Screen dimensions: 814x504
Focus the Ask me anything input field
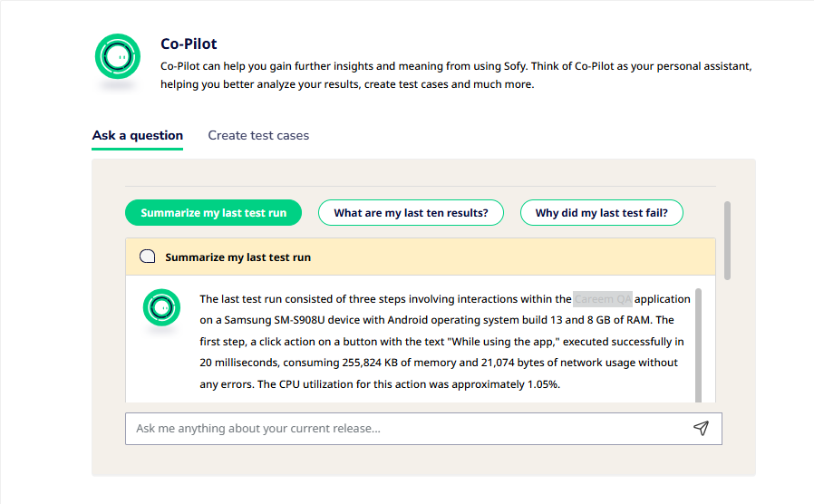point(423,429)
